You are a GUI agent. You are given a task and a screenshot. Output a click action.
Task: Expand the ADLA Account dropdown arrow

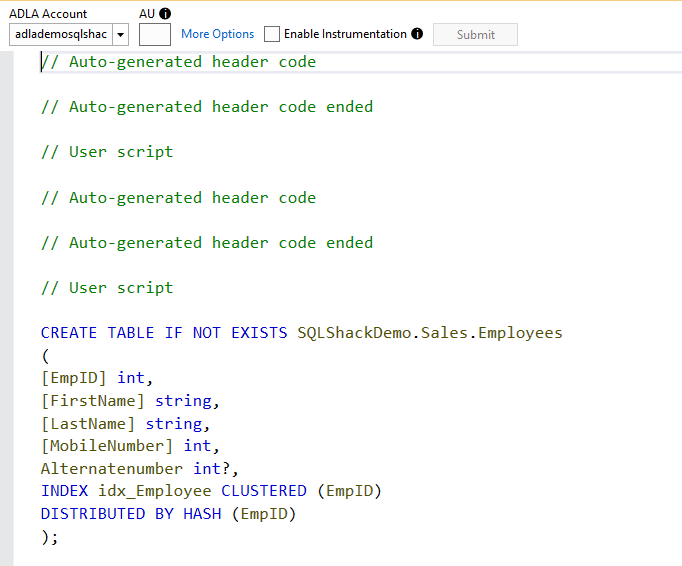[x=121, y=34]
